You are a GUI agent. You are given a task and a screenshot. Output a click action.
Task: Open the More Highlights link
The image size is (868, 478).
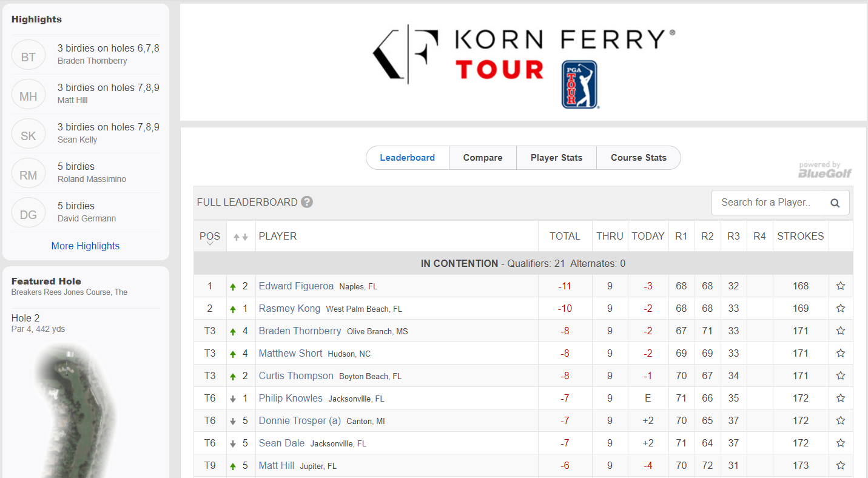pyautogui.click(x=86, y=246)
